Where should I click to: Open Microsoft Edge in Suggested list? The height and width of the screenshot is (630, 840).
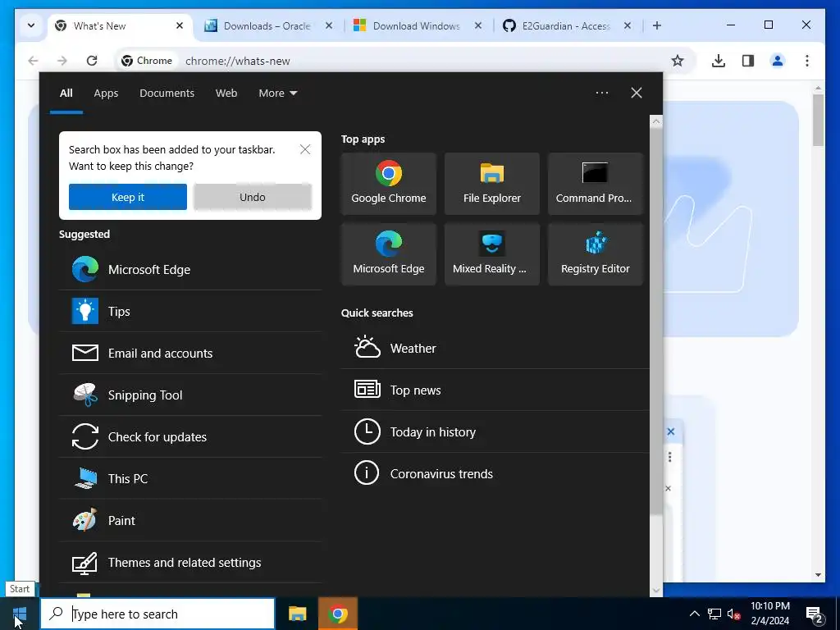pyautogui.click(x=190, y=269)
